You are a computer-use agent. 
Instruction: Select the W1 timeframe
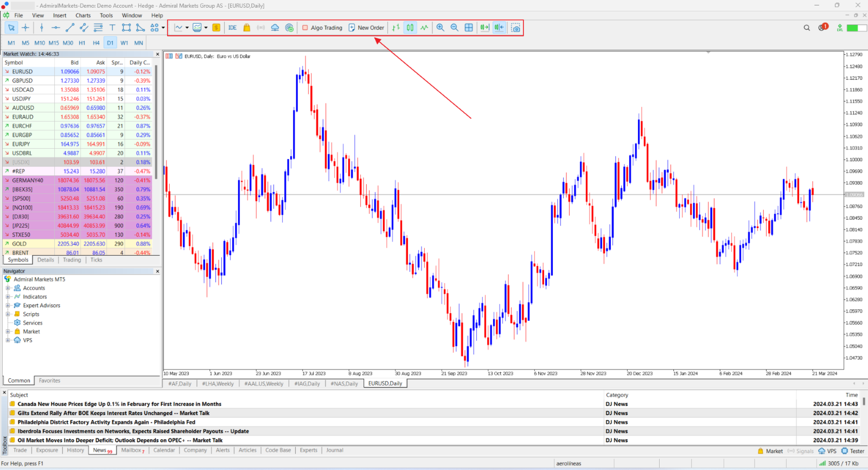[x=124, y=43]
